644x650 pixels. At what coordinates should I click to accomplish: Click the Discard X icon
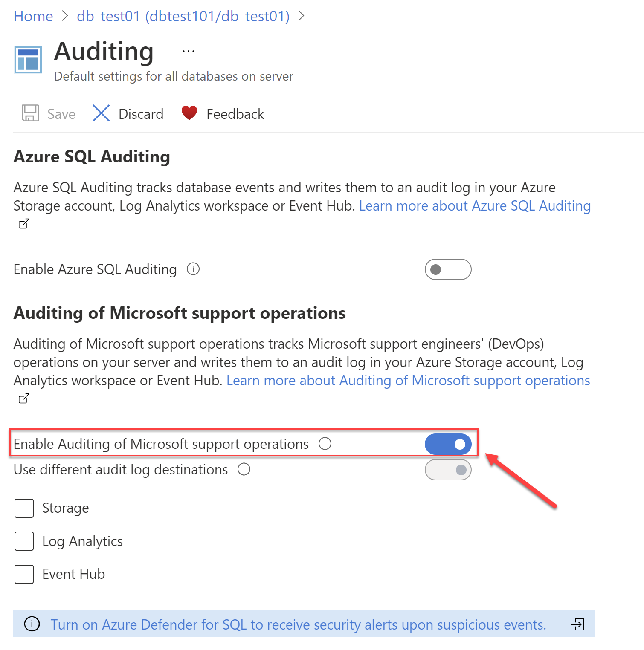click(101, 113)
